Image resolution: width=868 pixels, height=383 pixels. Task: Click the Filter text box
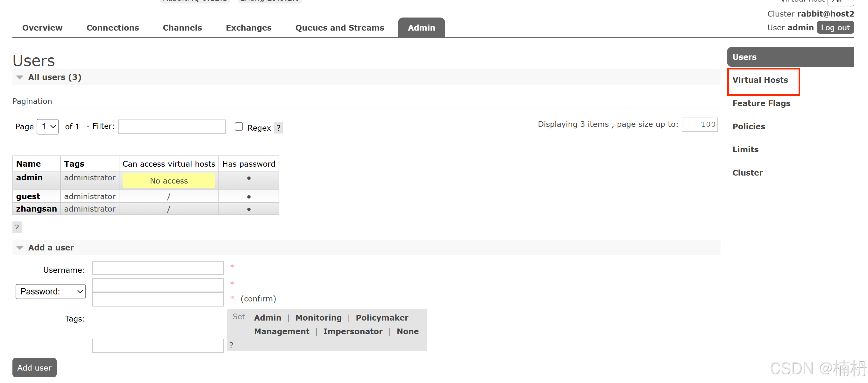172,126
